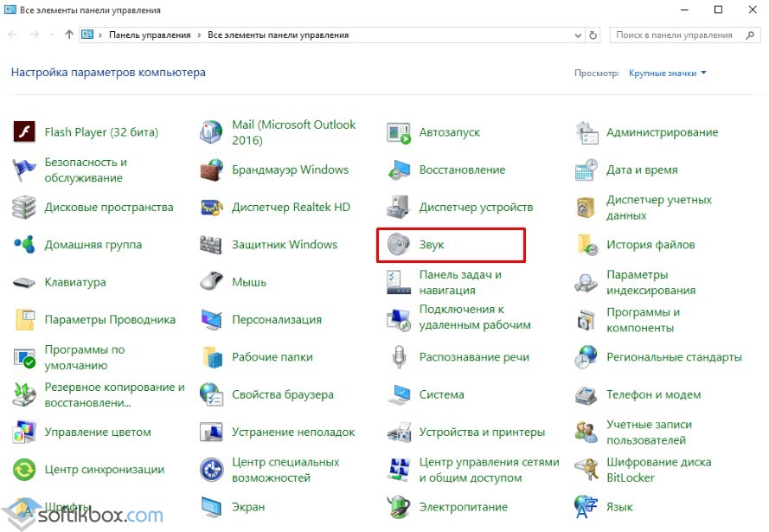Open the Брандмауэр Windows brick wall icon

tap(211, 170)
